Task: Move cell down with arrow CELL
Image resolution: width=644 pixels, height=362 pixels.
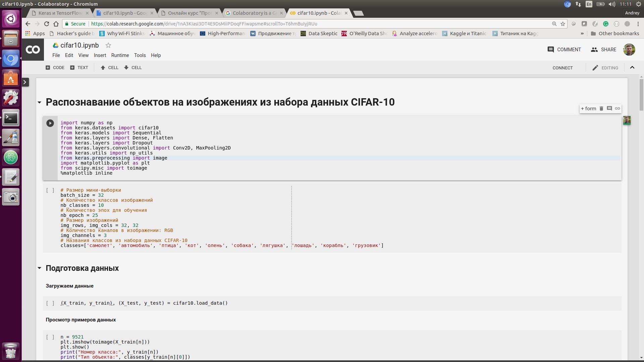Action: point(133,68)
